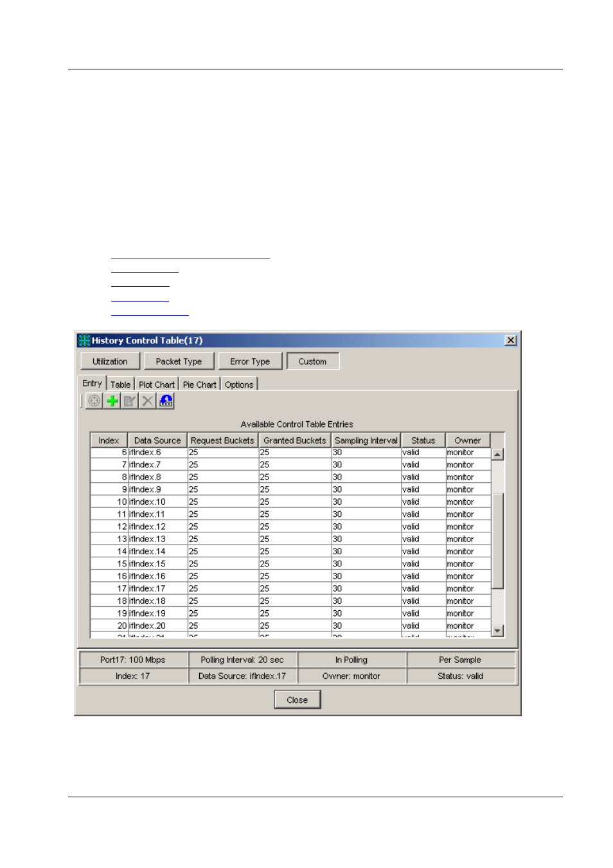Select the ifIndex.8 data source cell

pyautogui.click(x=157, y=477)
